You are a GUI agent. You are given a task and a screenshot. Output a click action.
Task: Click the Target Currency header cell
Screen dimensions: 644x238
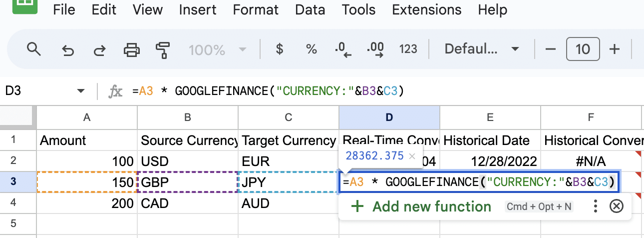[289, 140]
